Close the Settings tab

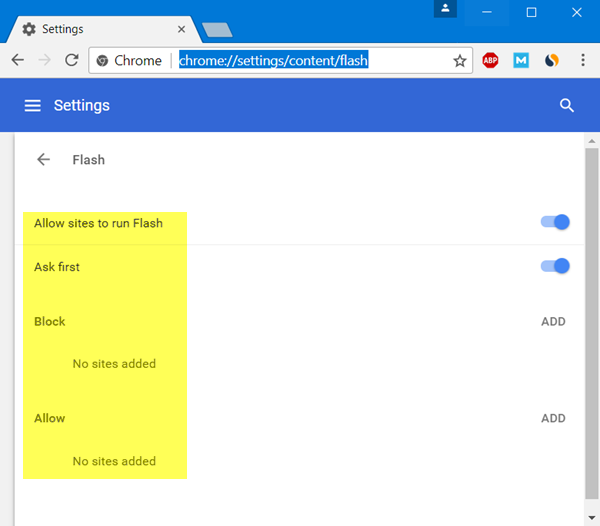pyautogui.click(x=181, y=29)
